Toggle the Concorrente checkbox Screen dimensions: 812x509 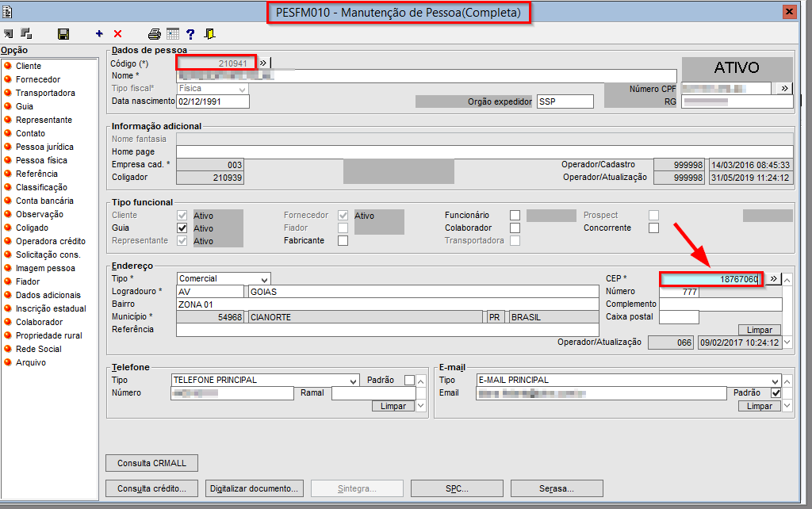tap(654, 228)
